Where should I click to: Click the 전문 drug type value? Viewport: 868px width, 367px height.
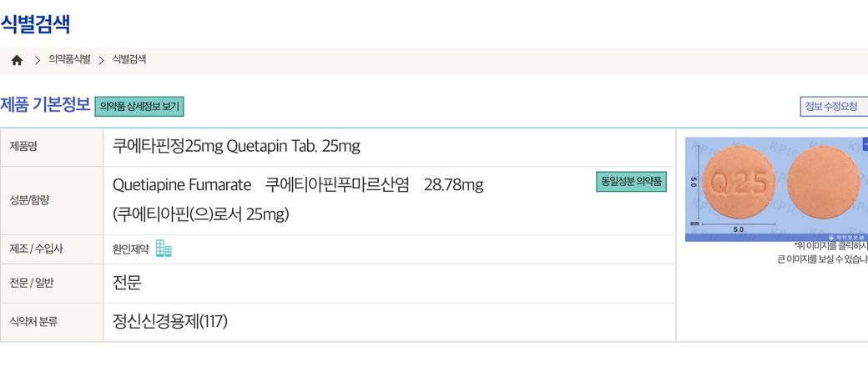pos(127,283)
